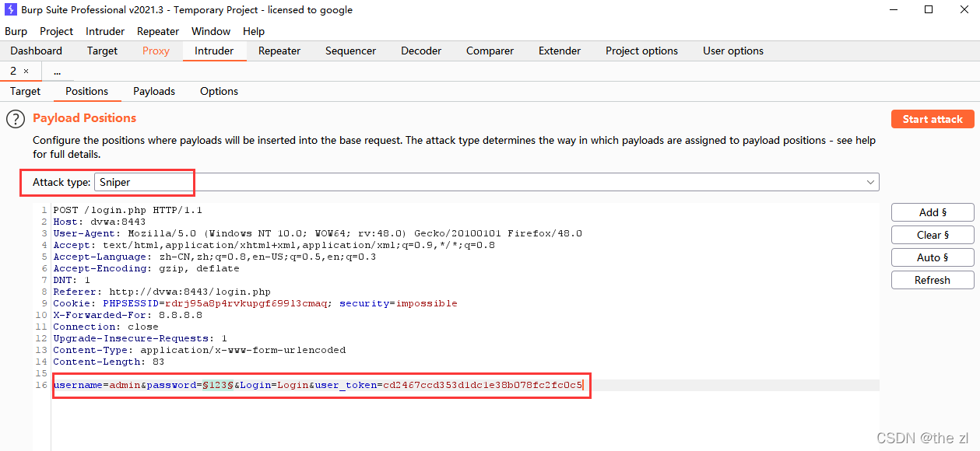The image size is (980, 451).
Task: Click the Accept-Encoding: gzip, deflate line
Action: click(146, 268)
